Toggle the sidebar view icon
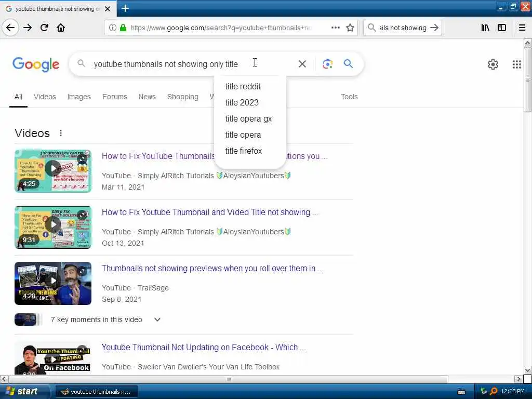 (x=502, y=28)
